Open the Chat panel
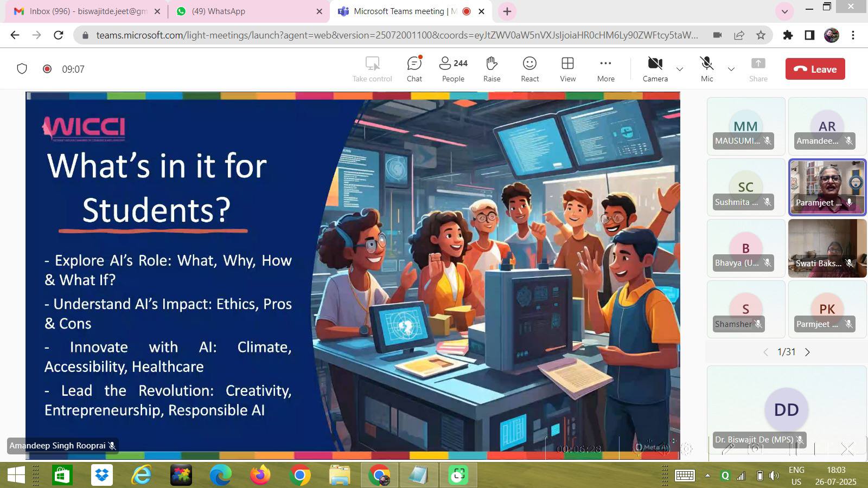The height and width of the screenshot is (488, 868). (x=414, y=69)
